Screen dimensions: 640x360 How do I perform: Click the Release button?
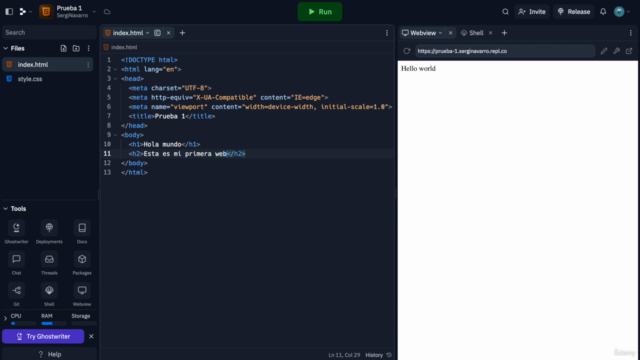[x=573, y=12]
